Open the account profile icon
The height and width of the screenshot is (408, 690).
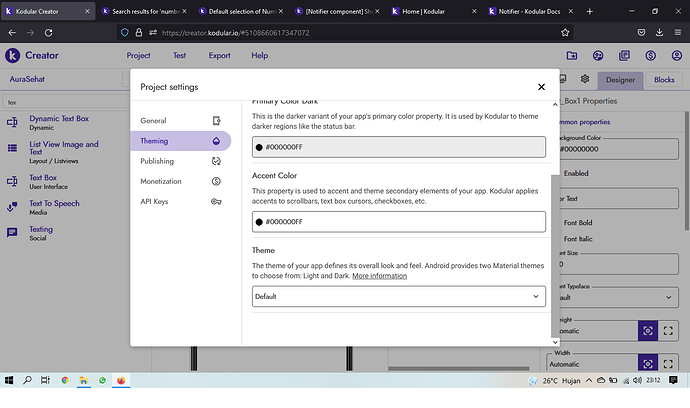(x=677, y=55)
